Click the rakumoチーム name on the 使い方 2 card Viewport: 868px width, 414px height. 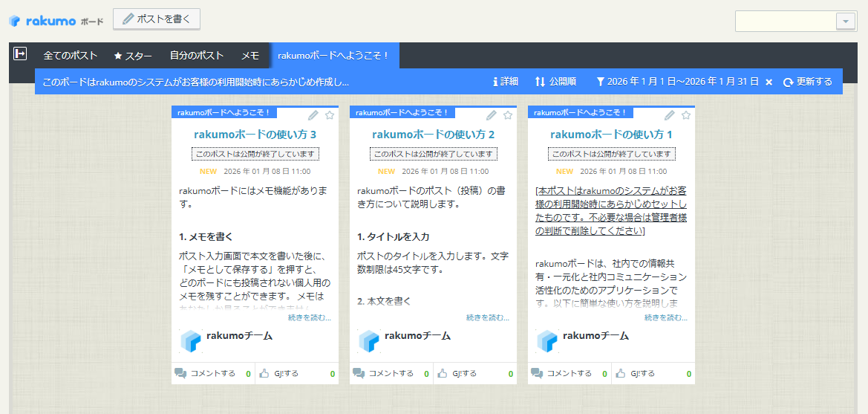click(x=418, y=335)
